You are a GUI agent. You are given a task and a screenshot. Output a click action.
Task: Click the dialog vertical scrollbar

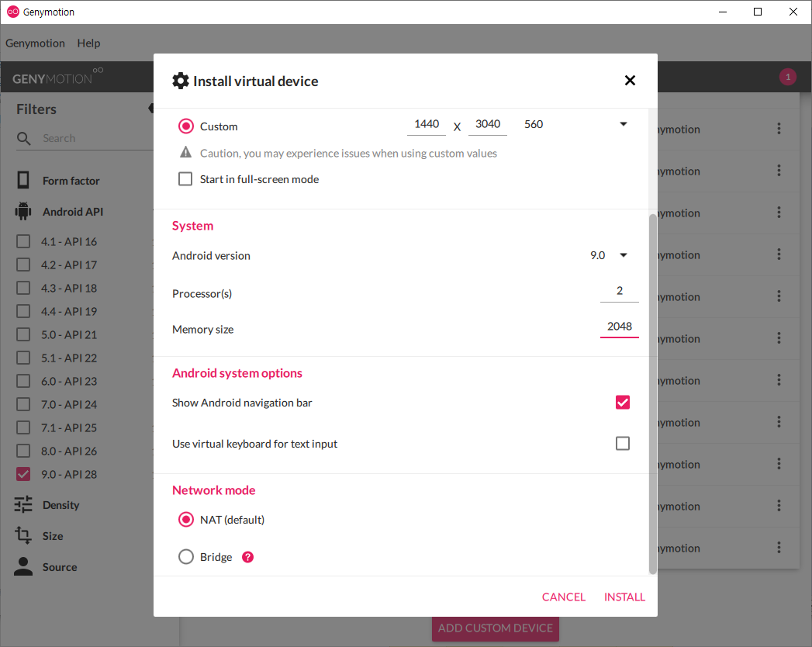tap(652, 393)
